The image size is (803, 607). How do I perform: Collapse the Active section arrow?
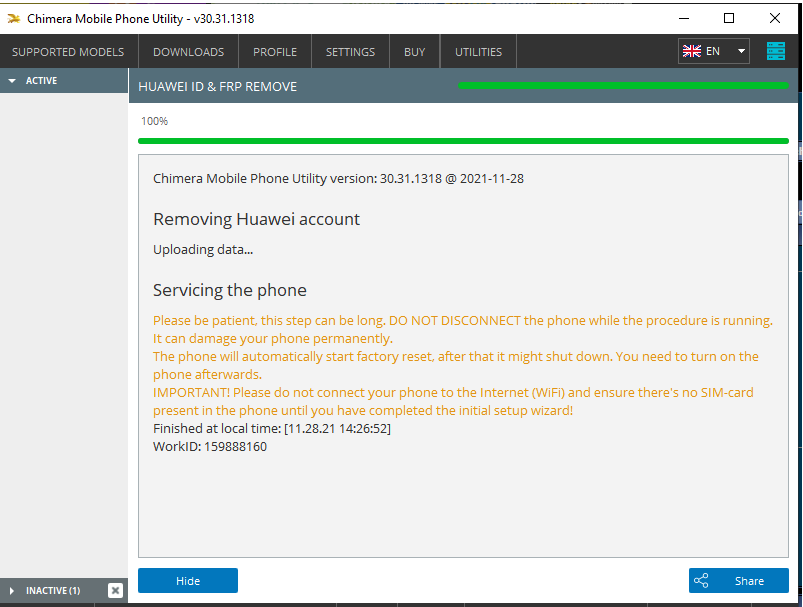pyautogui.click(x=12, y=81)
